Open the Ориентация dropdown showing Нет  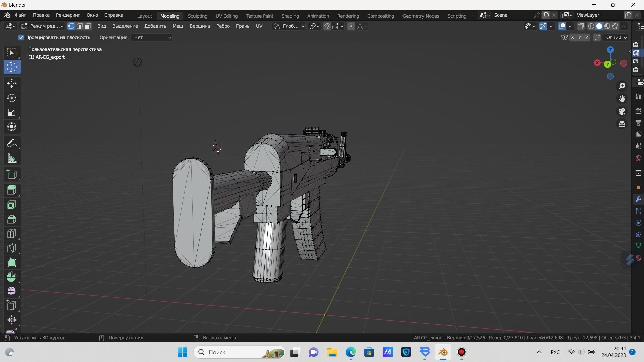pyautogui.click(x=152, y=37)
